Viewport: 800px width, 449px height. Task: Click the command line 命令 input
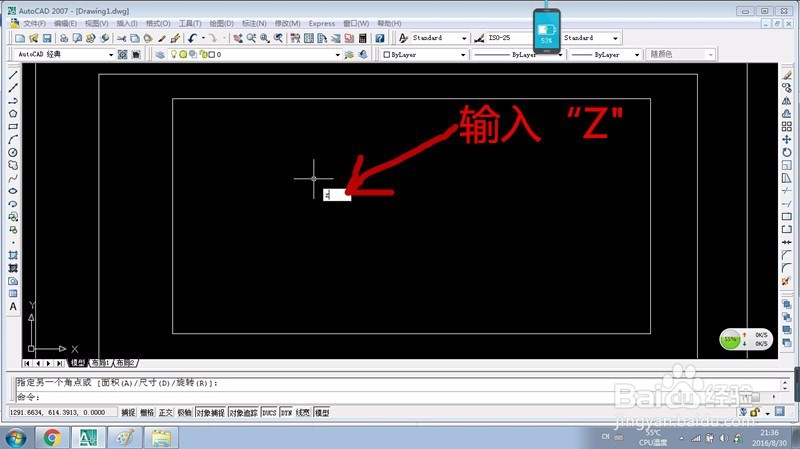coord(398,397)
